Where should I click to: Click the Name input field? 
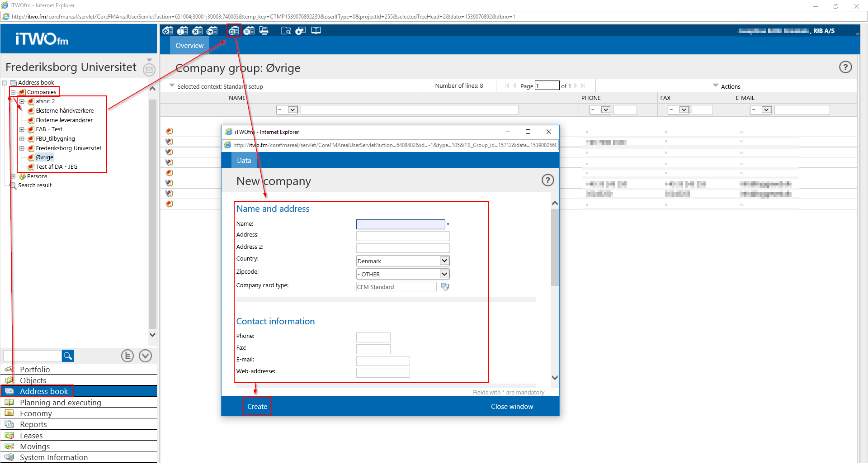click(401, 224)
